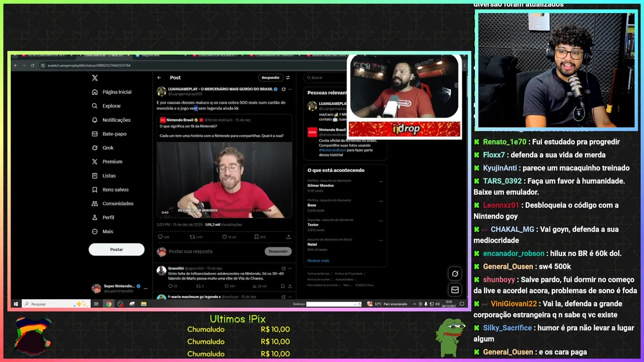Like the post with 12 mil hearts
The height and width of the screenshot is (362, 644).
224,237
